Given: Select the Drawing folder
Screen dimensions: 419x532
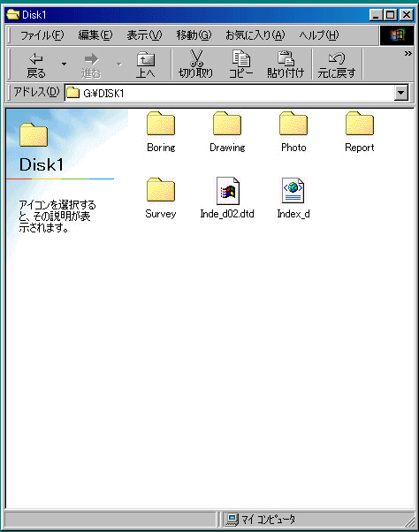Looking at the screenshot, I should [227, 132].
